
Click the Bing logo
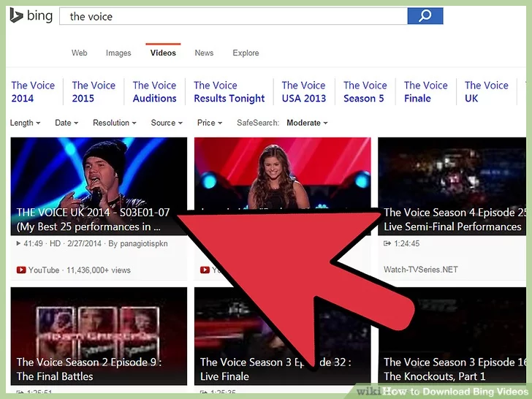[31, 15]
